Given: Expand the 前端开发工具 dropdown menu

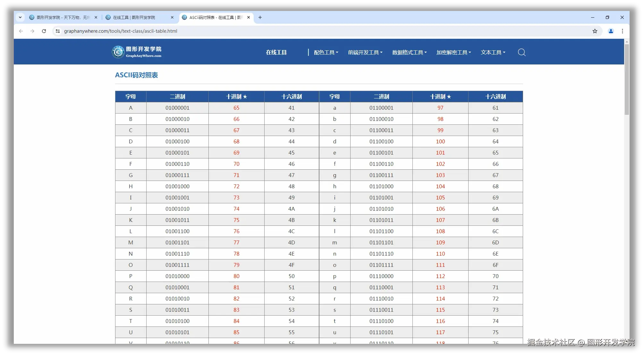Looking at the screenshot, I should tap(365, 52).
